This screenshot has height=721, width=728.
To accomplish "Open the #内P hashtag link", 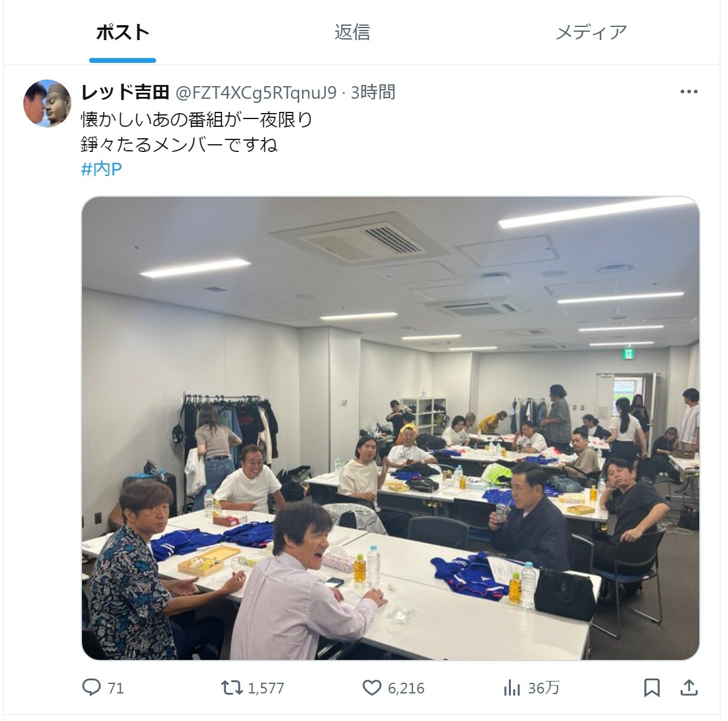I will pos(101,169).
